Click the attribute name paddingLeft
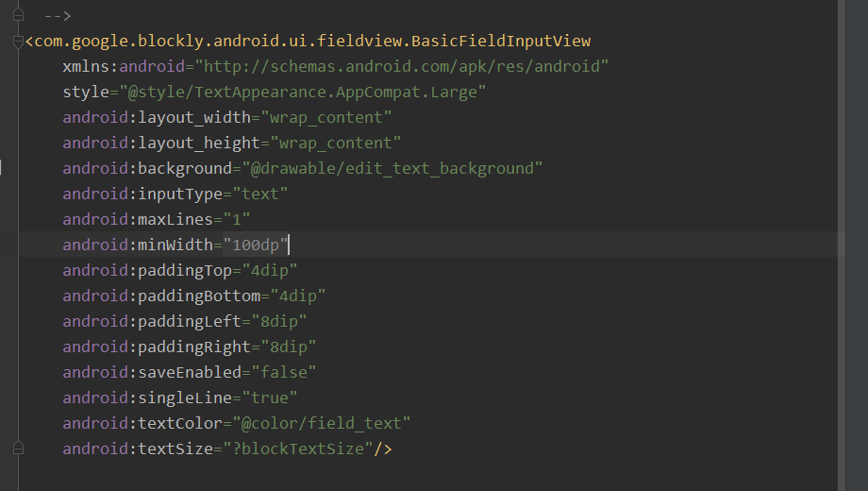Screen dimensions: 868x491 190,321
